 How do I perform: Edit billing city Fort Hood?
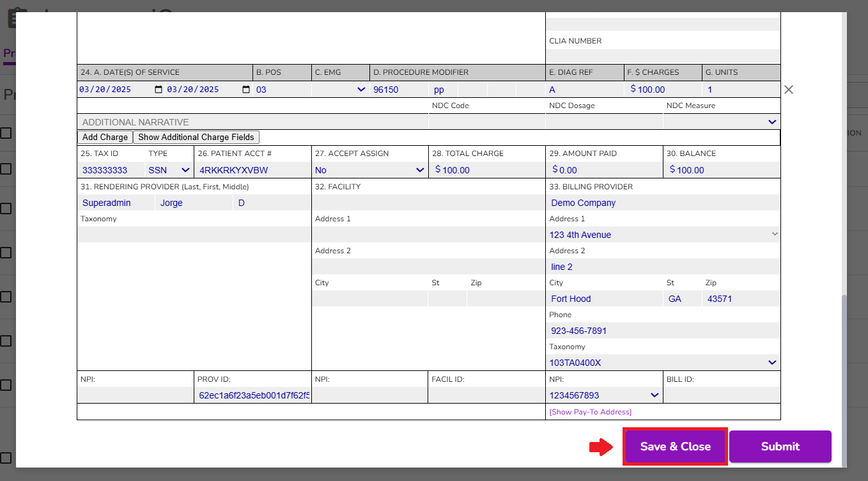pyautogui.click(x=604, y=298)
